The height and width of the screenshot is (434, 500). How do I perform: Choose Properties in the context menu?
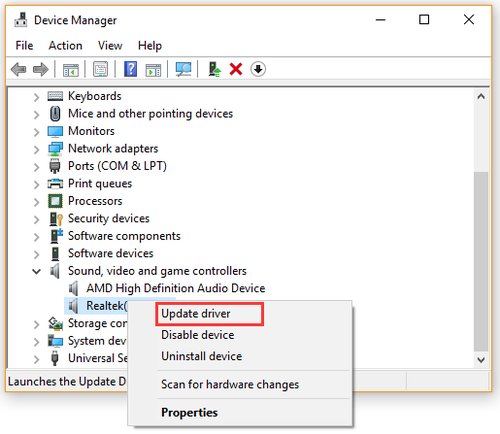(189, 413)
